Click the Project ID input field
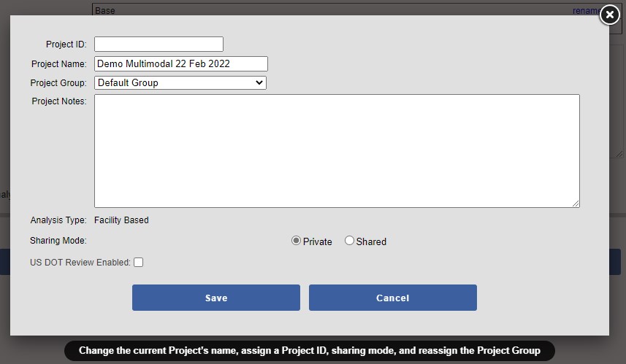 point(159,44)
